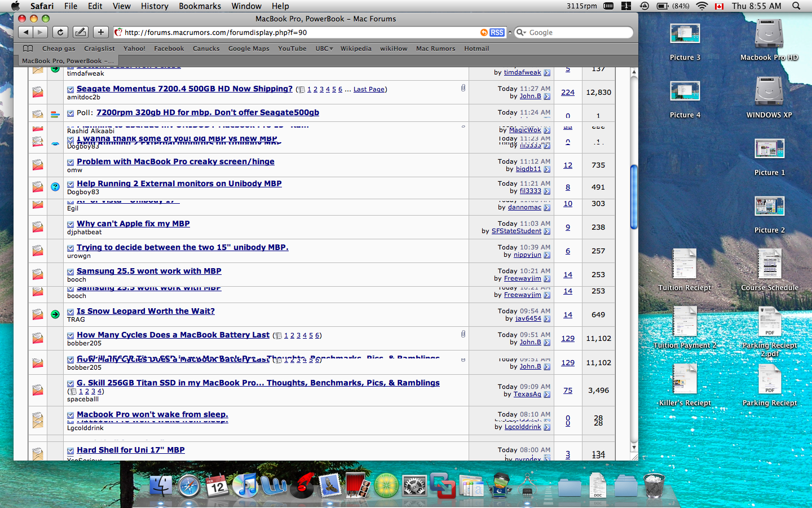Click check icon beside Poll 7200rpm thread
Screen dimensions: 812x508
pyautogui.click(x=70, y=113)
